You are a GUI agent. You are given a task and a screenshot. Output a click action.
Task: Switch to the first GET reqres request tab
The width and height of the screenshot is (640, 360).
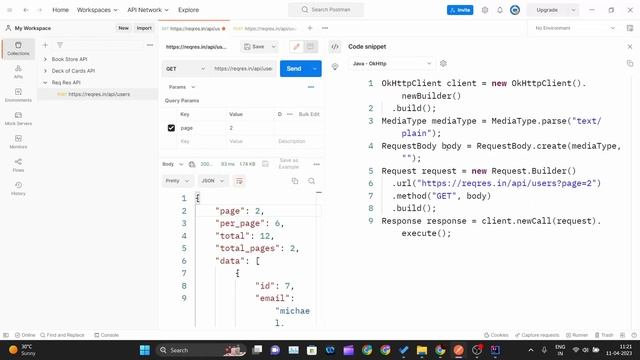click(194, 28)
